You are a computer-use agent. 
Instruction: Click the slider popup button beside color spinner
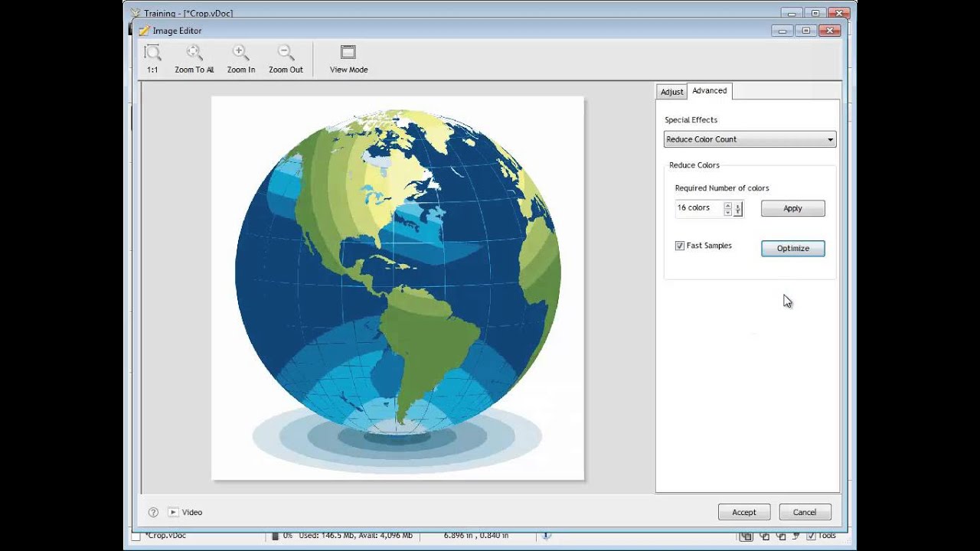click(738, 209)
